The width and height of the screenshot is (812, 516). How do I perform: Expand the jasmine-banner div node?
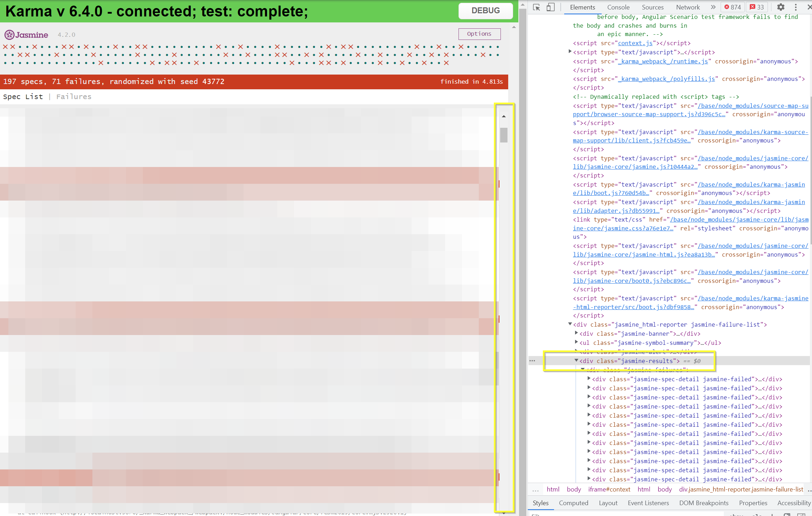pyautogui.click(x=576, y=333)
